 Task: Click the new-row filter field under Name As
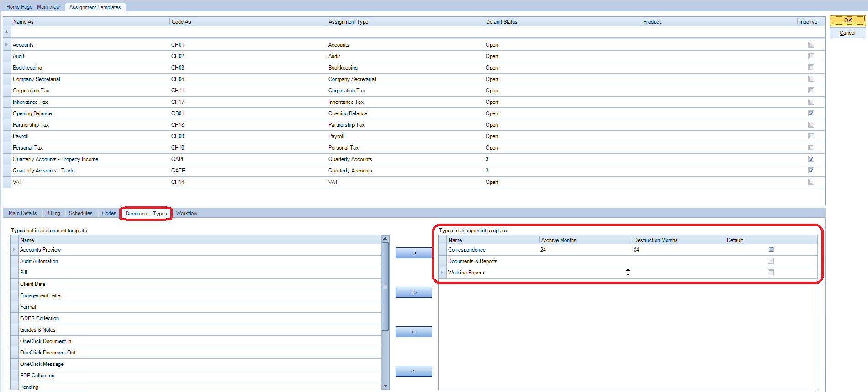[90, 32]
